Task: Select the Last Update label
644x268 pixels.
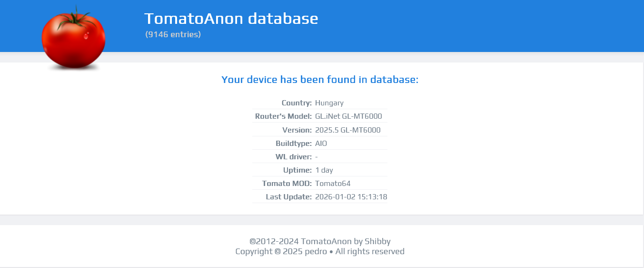Action: click(x=289, y=197)
